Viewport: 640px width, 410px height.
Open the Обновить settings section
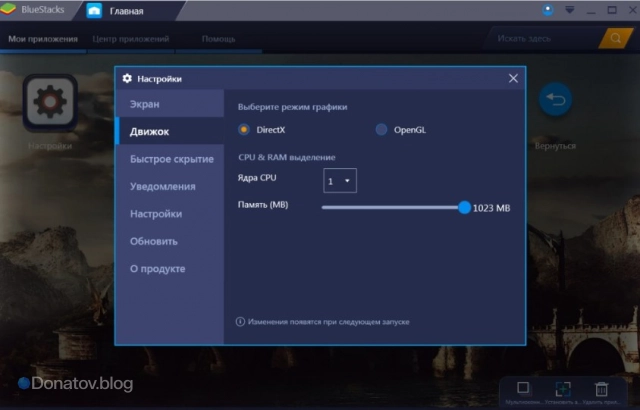pos(170,241)
